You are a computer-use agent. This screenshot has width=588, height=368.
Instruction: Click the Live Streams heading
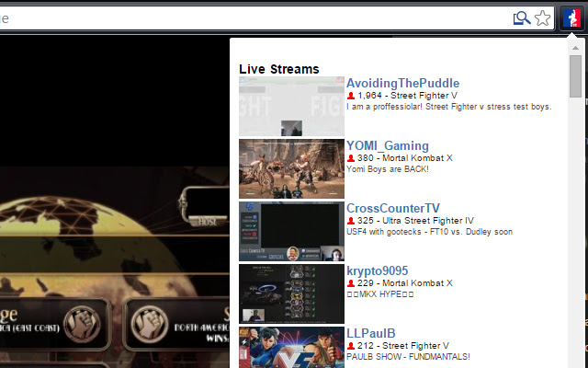279,69
